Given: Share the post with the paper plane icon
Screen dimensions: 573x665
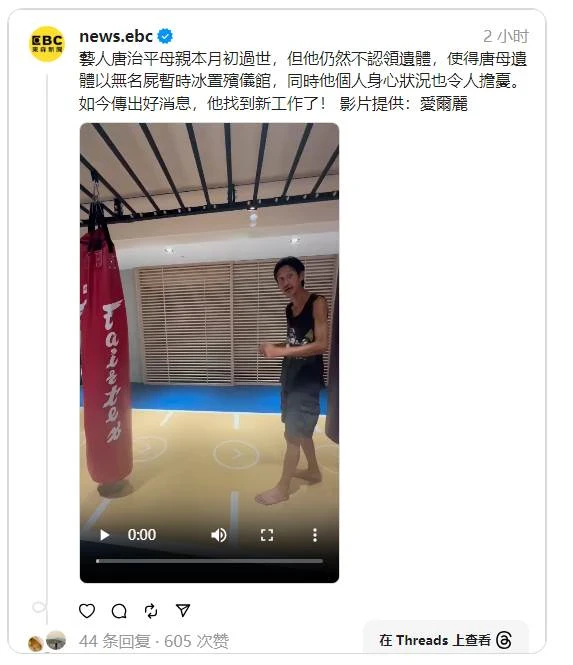Looking at the screenshot, I should coord(183,610).
